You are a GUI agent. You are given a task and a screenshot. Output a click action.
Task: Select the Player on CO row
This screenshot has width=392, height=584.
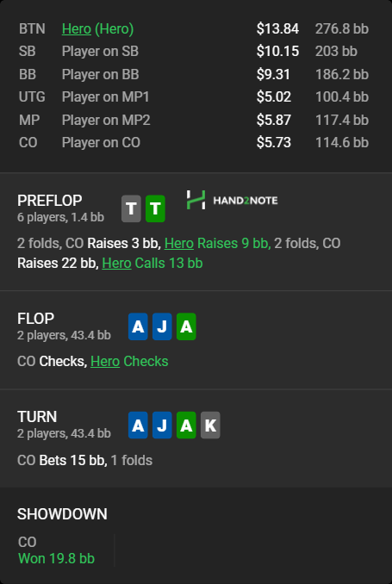coord(194,142)
